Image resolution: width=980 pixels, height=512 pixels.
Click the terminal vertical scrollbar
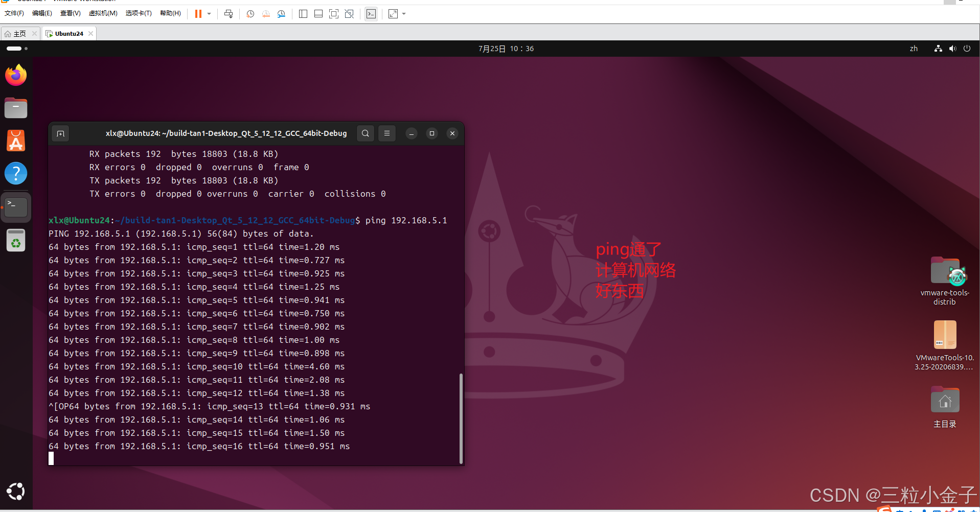click(x=461, y=418)
